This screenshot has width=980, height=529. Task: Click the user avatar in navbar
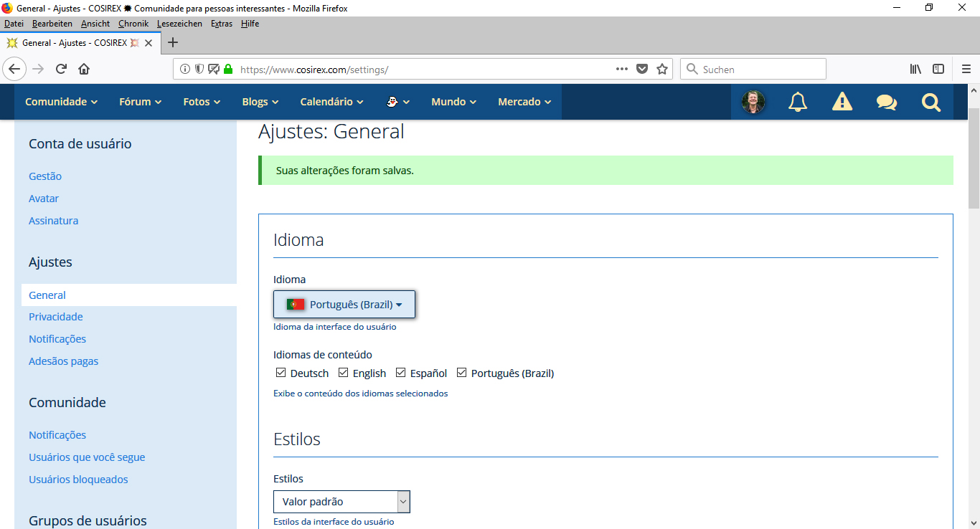pyautogui.click(x=753, y=102)
